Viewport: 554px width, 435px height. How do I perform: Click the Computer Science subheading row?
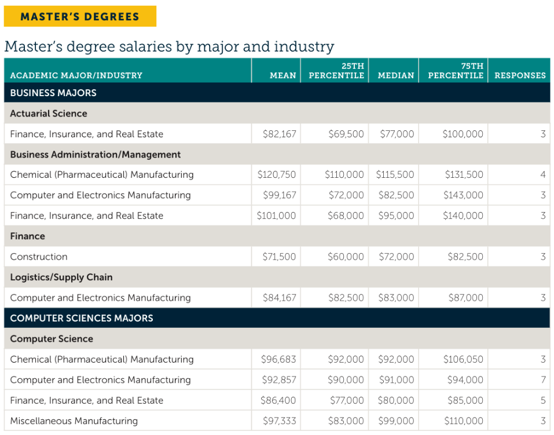tap(277, 339)
